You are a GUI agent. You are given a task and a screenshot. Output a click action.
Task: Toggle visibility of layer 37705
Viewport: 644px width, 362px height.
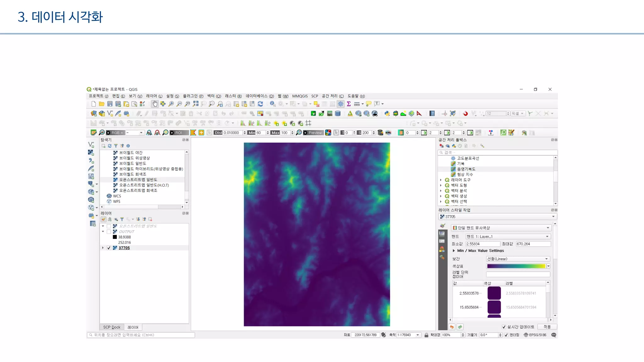pos(109,248)
